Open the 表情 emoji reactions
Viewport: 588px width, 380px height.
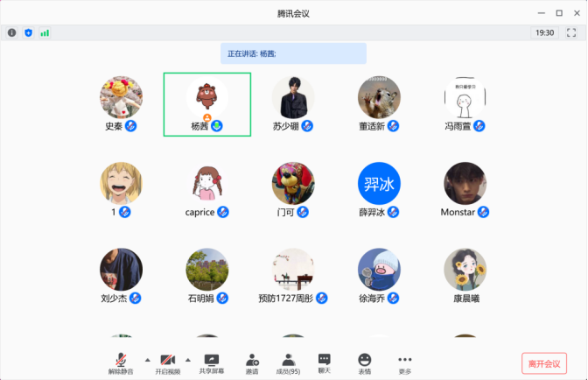click(365, 362)
